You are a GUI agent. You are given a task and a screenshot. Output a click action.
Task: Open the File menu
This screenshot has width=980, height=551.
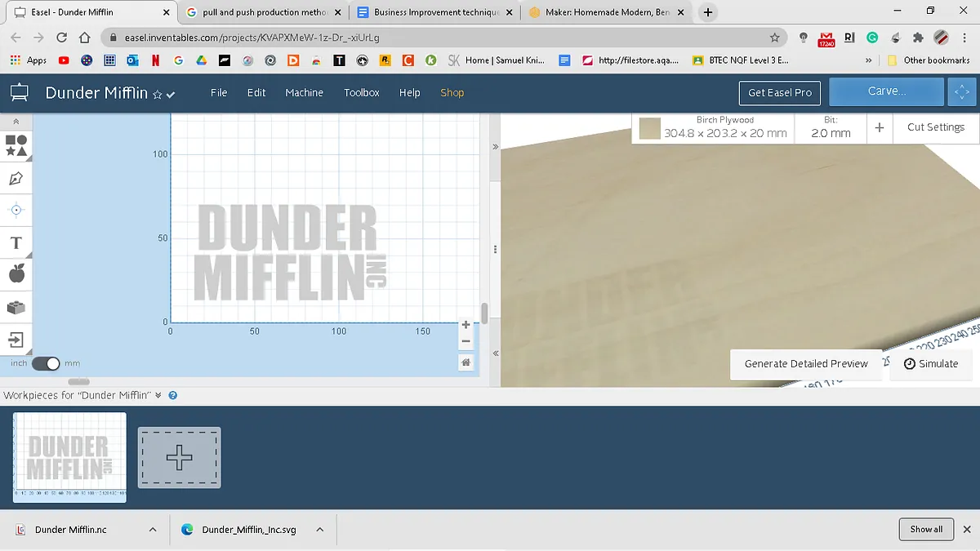(219, 93)
